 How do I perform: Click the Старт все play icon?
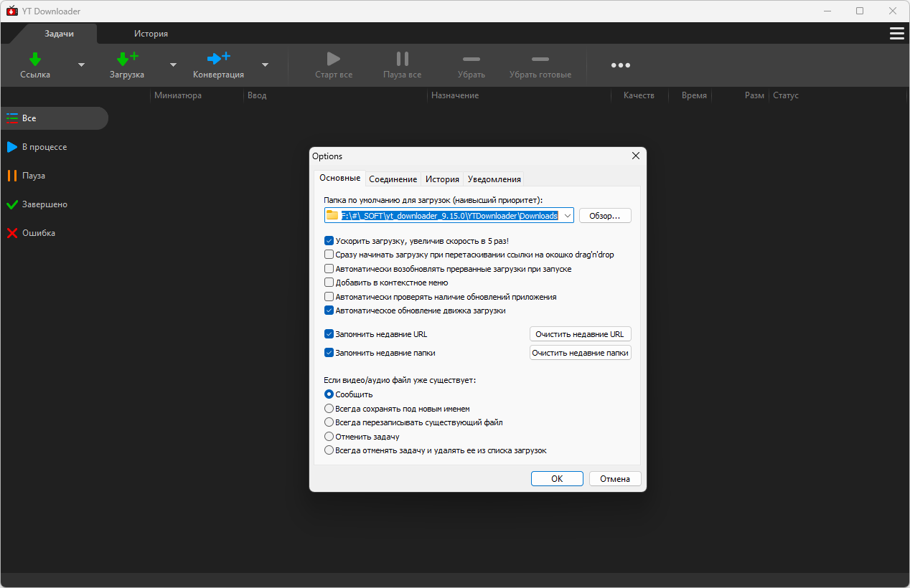[334, 59]
